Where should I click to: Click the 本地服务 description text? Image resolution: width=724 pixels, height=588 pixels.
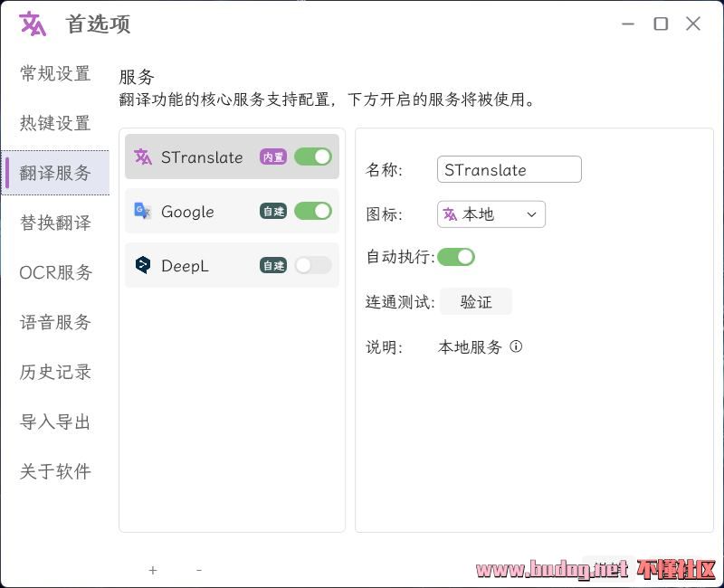[x=470, y=346]
